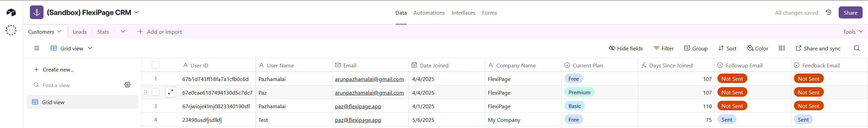This screenshot has height=128, width=868.
Task: Click the view settings gear icon
Action: (x=127, y=85)
